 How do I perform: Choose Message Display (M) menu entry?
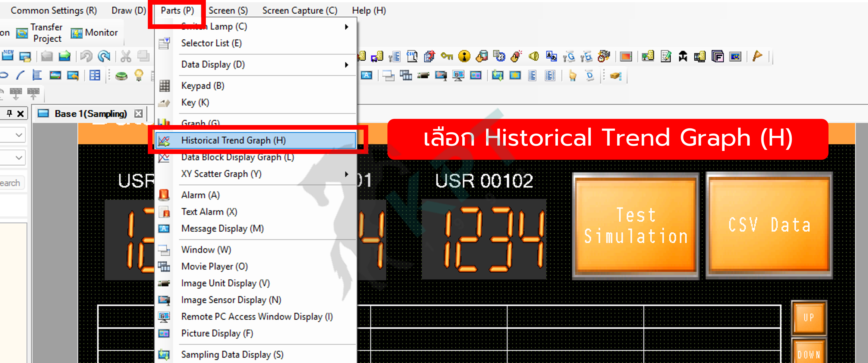256,229
